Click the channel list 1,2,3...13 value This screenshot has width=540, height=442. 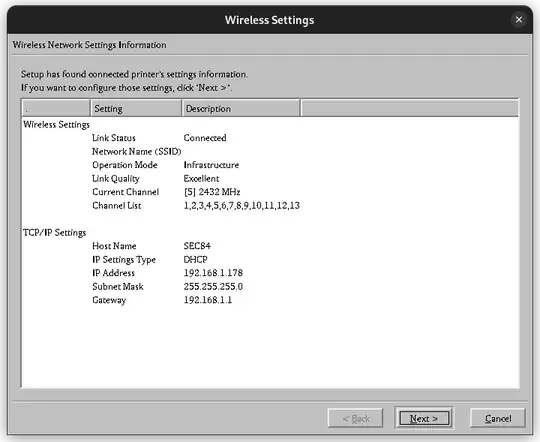[241, 205]
